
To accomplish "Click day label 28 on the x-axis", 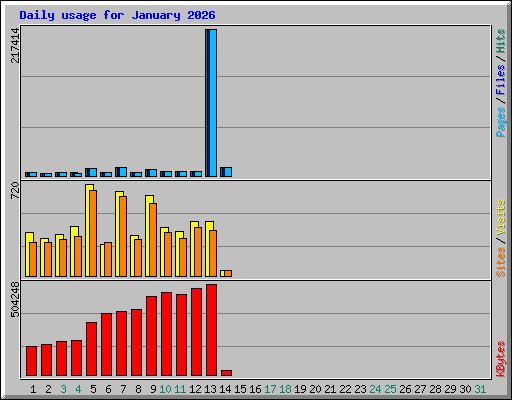I will click(435, 389).
